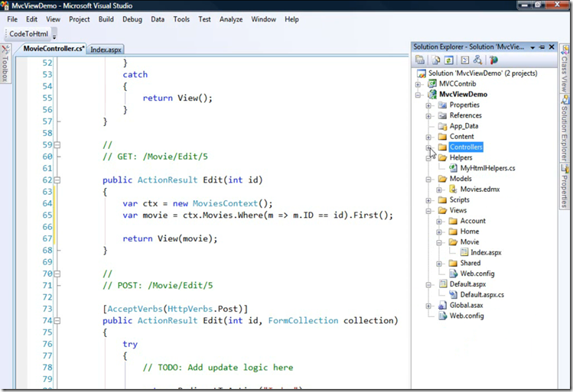Open the Properties side tab
Viewport: 573px width, 392px height.
click(x=565, y=186)
